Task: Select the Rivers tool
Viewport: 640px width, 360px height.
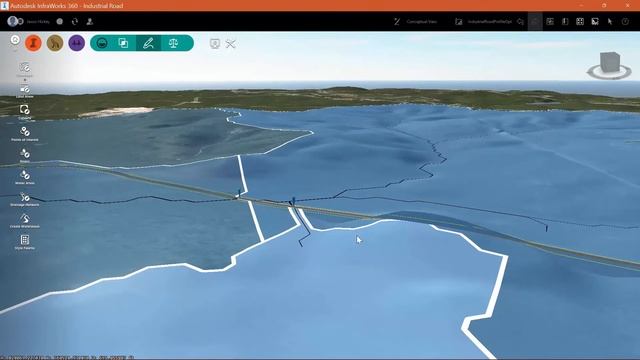Action: 24,156
